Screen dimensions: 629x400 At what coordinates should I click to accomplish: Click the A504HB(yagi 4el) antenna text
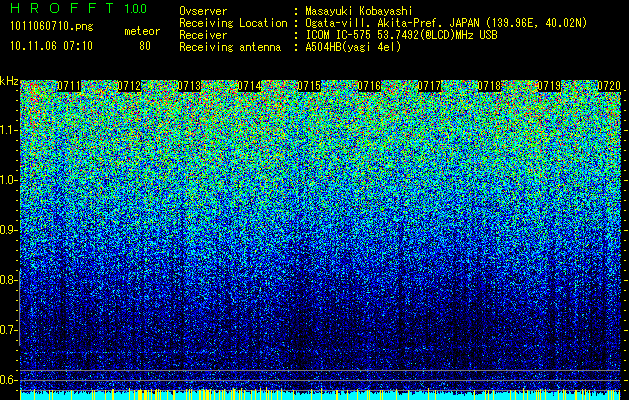click(353, 47)
